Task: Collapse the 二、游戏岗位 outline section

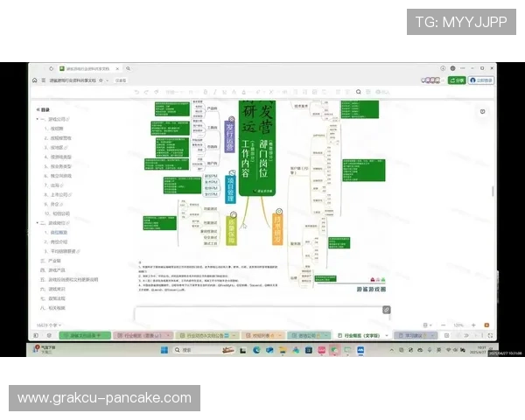Action: (37, 223)
